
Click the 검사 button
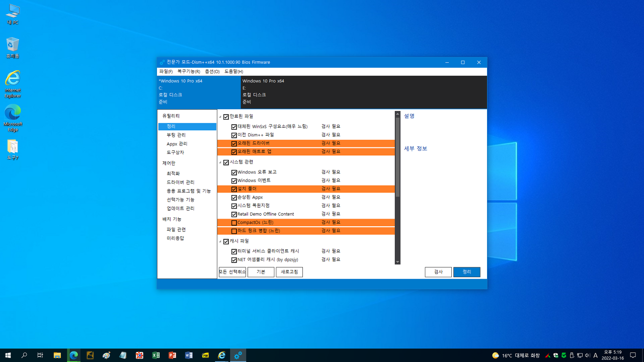pos(438,272)
